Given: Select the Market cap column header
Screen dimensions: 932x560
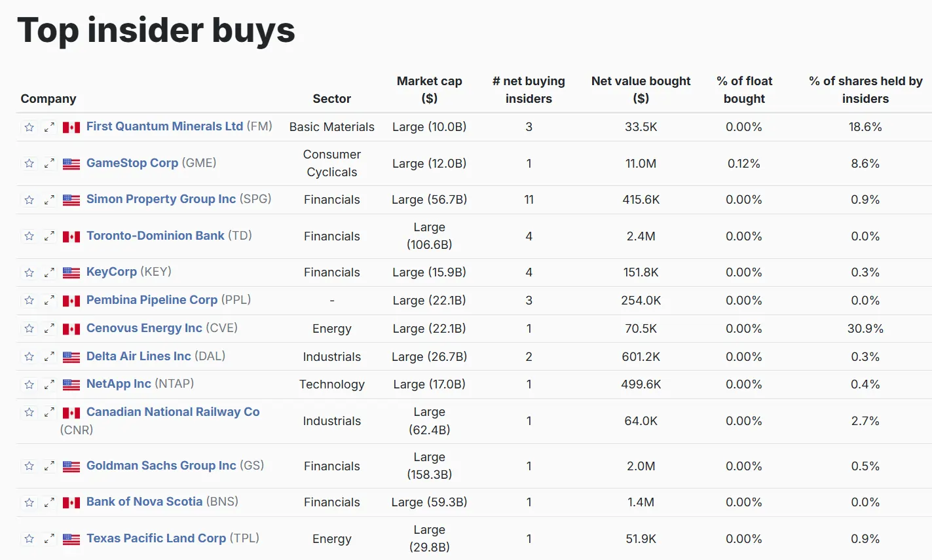Looking at the screenshot, I should click(429, 90).
